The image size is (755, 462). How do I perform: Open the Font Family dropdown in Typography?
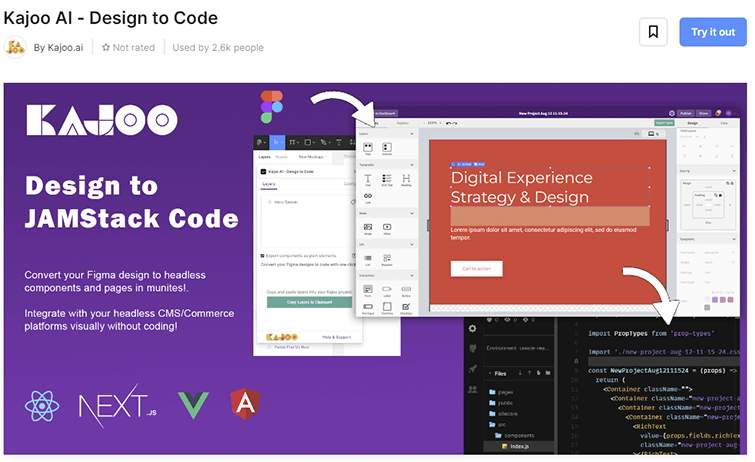point(719,252)
